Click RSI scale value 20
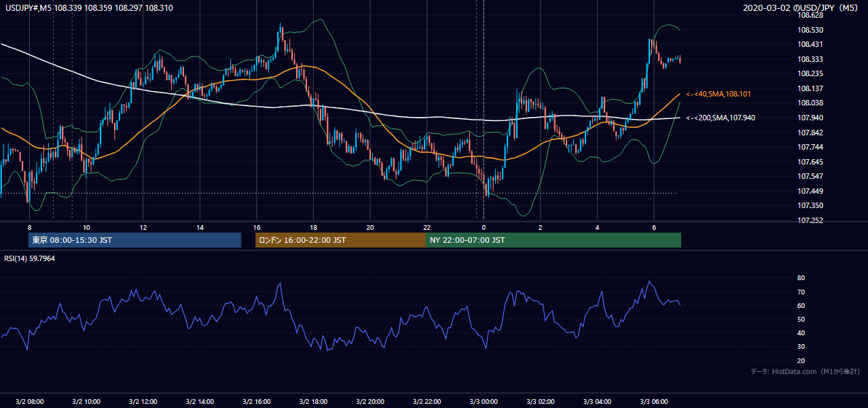 (x=801, y=360)
